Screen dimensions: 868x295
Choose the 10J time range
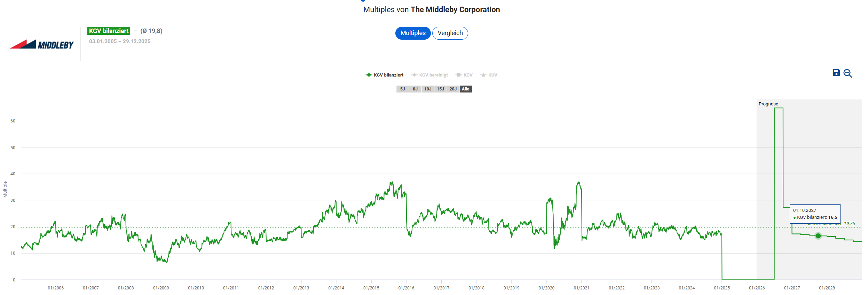pos(428,89)
